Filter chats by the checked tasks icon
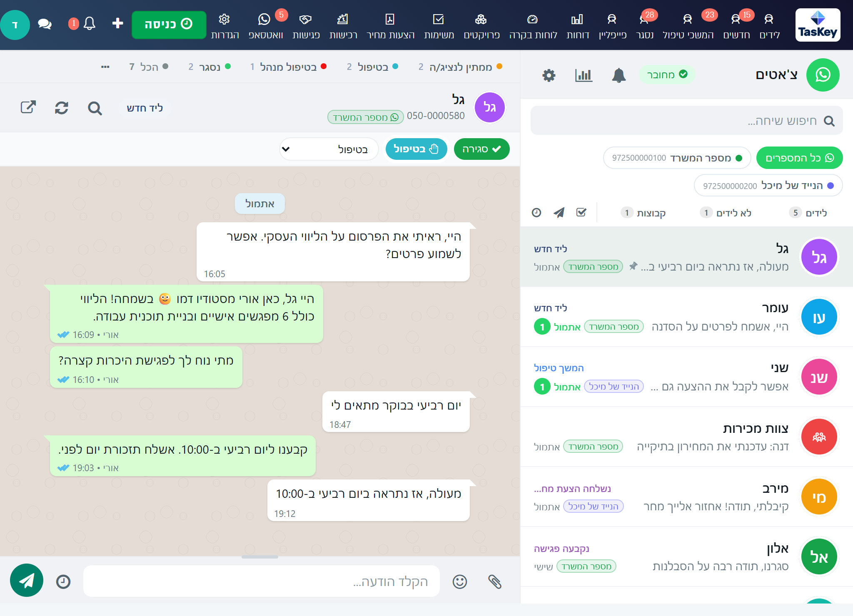 pos(581,213)
